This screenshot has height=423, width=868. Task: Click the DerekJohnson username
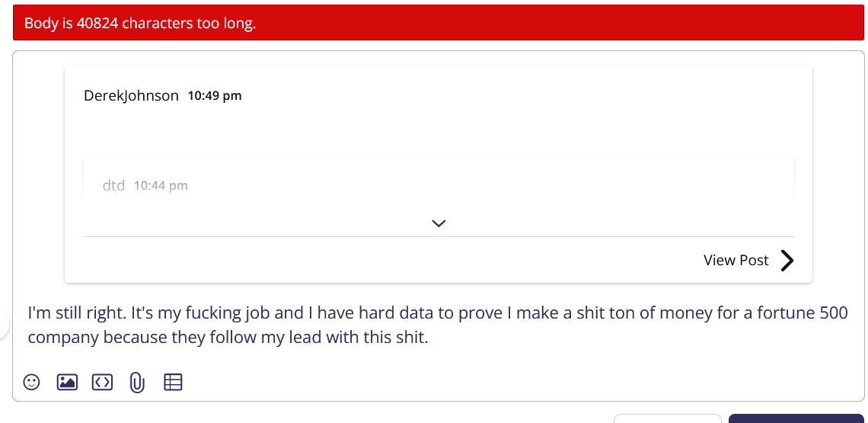[131, 96]
